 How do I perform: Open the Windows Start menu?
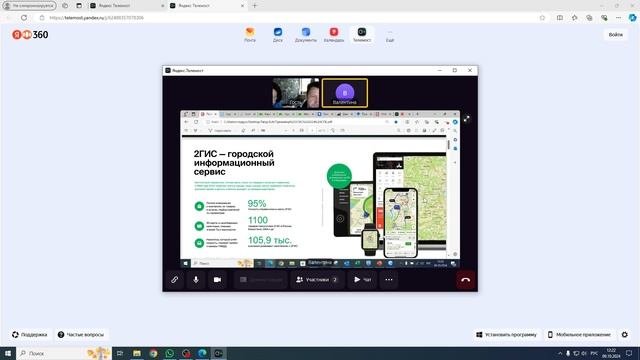point(8,353)
